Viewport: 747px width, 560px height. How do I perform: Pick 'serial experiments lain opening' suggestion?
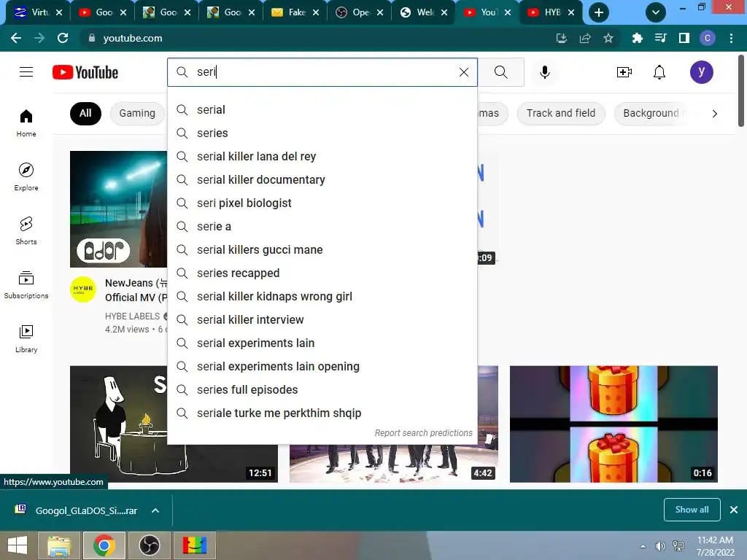click(322, 366)
